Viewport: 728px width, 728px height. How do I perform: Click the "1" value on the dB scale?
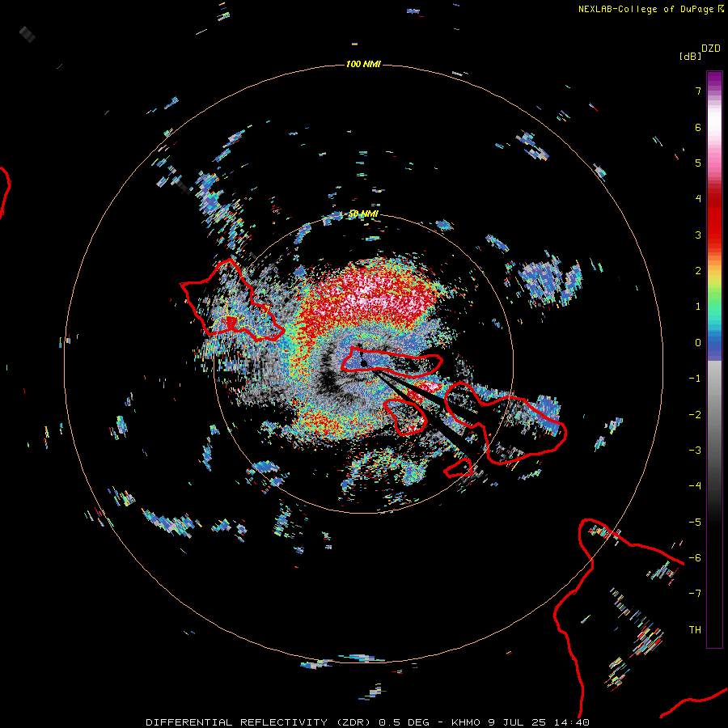tap(698, 307)
